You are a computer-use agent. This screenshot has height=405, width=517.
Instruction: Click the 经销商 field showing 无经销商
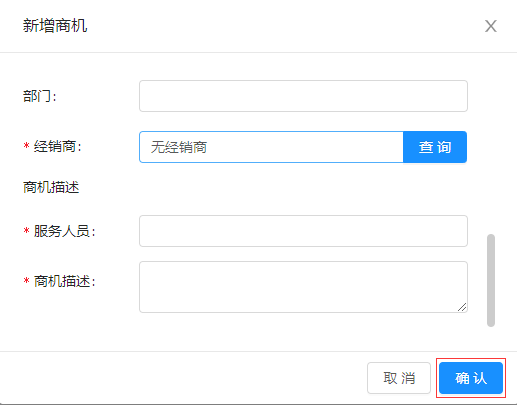(271, 147)
